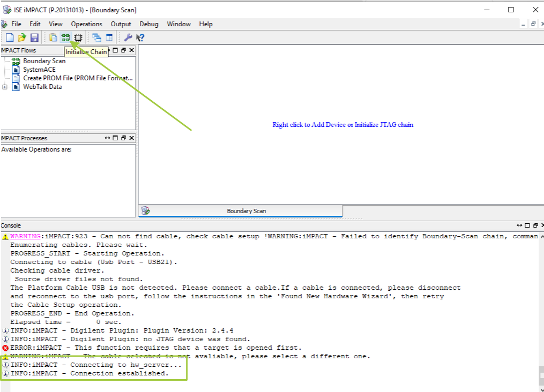The image size is (544, 392).
Task: Click the 'Connecting to cable (Usb Port - USB21).' line
Action: point(94,262)
